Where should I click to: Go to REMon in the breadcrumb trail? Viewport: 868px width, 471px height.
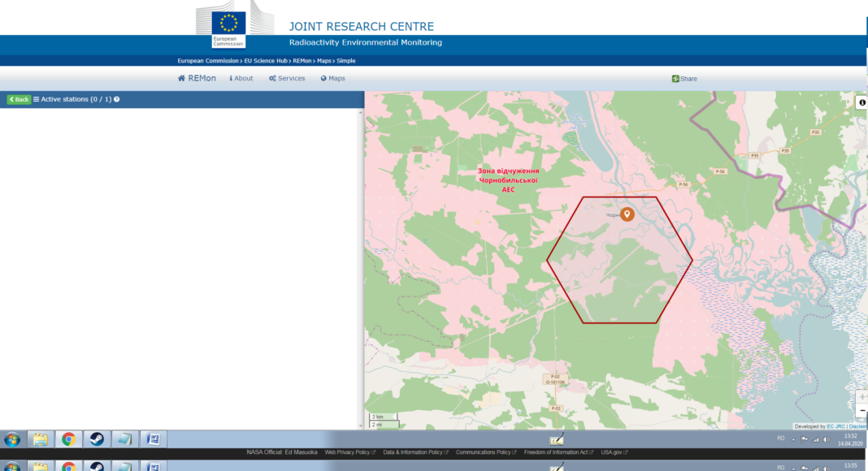pos(302,61)
